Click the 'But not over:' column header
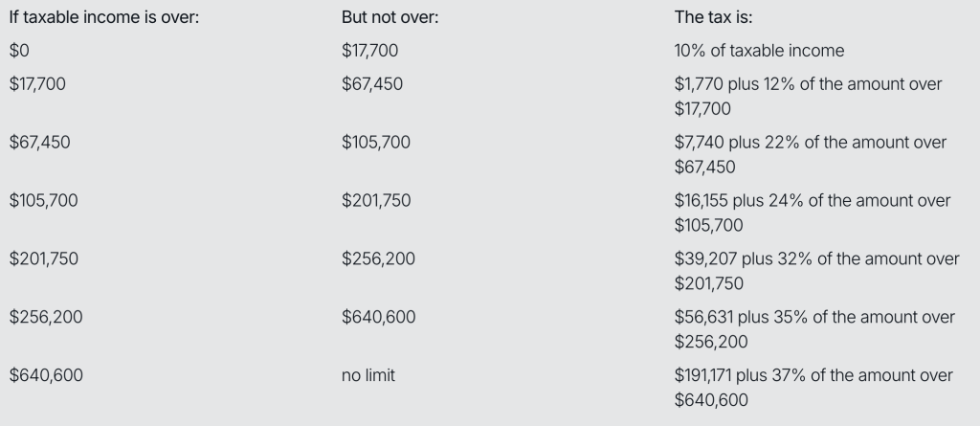This screenshot has height=426, width=980. 390,17
